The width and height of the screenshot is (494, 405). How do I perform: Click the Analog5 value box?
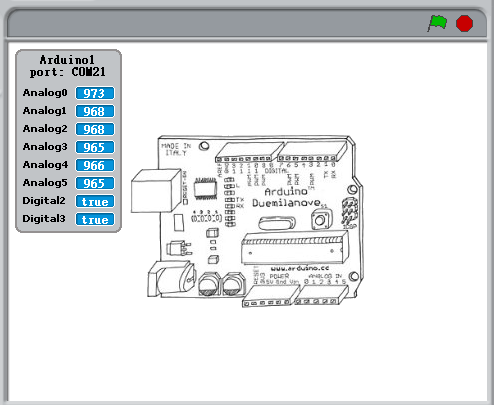click(x=95, y=183)
